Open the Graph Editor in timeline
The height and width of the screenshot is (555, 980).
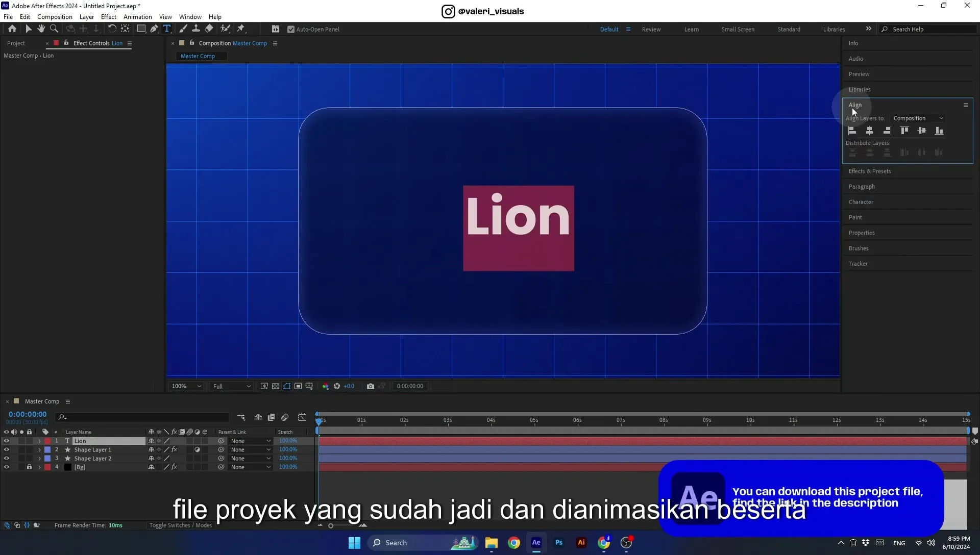pyautogui.click(x=302, y=417)
